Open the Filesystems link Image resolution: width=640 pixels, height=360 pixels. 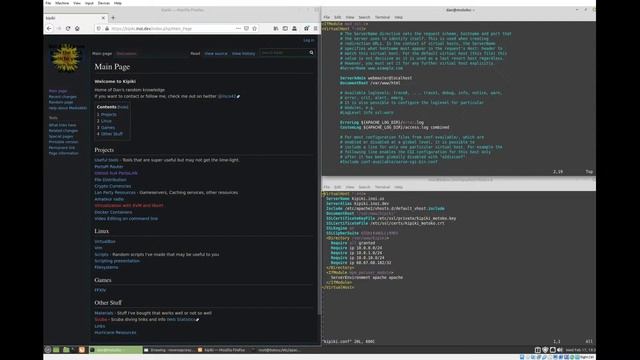click(106, 267)
